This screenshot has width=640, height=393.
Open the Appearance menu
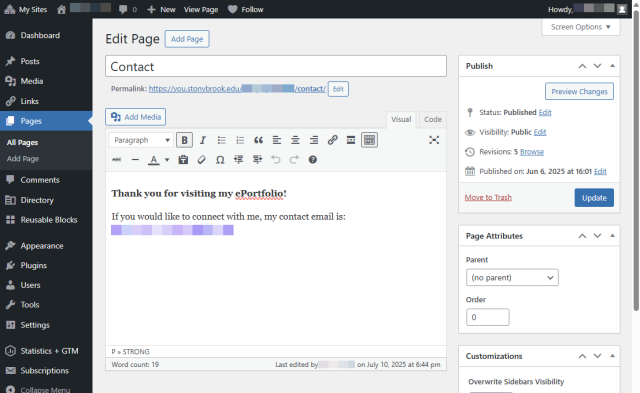point(46,246)
